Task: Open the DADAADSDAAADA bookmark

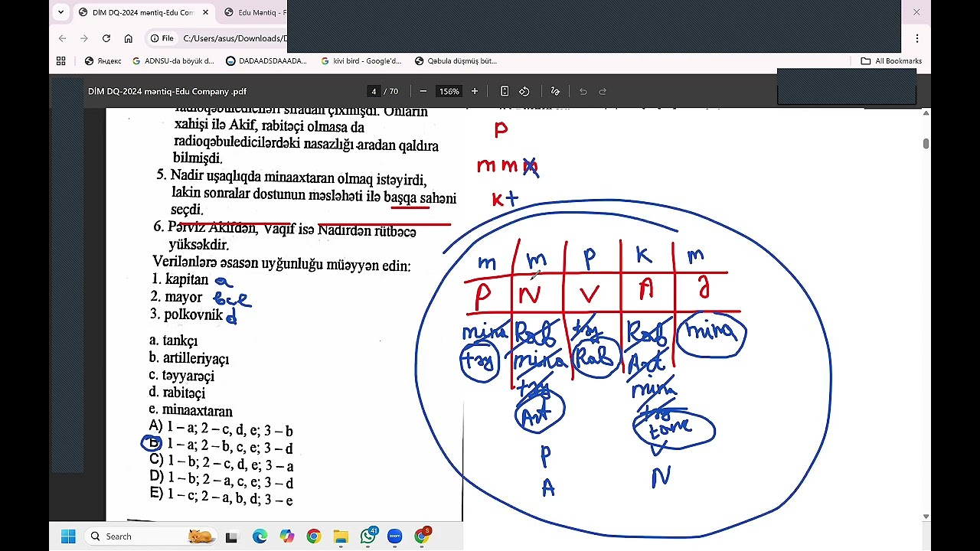Action: pos(266,60)
